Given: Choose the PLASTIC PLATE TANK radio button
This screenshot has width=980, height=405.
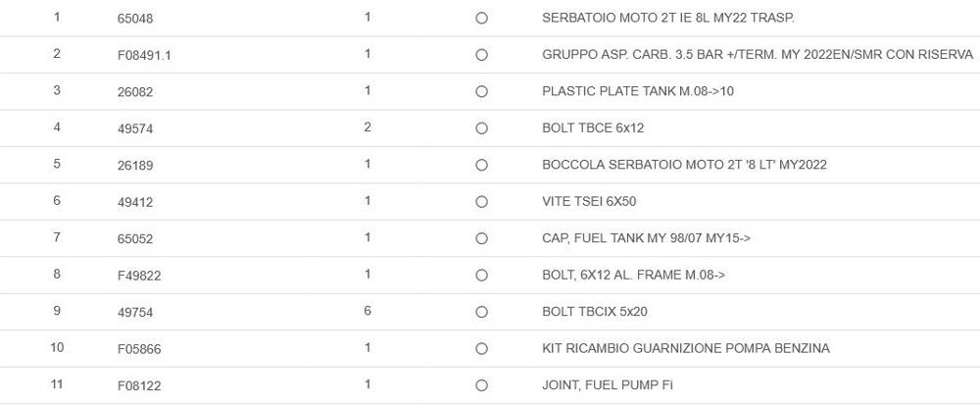Looking at the screenshot, I should [x=481, y=92].
